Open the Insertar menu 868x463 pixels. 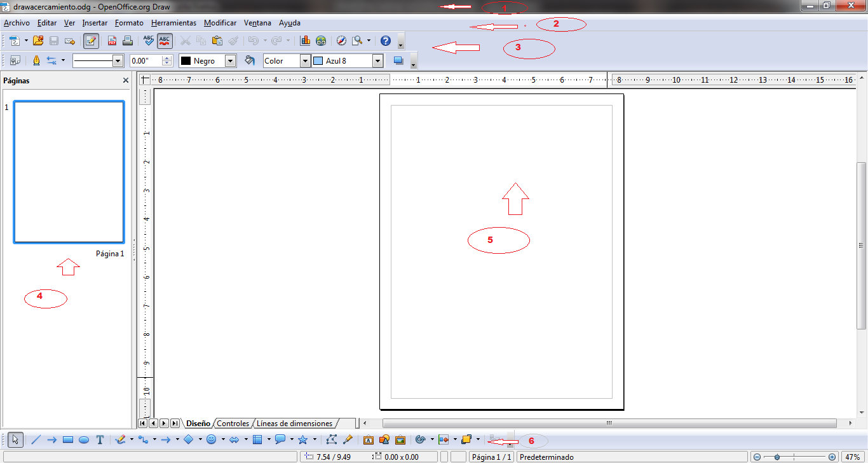click(x=95, y=23)
